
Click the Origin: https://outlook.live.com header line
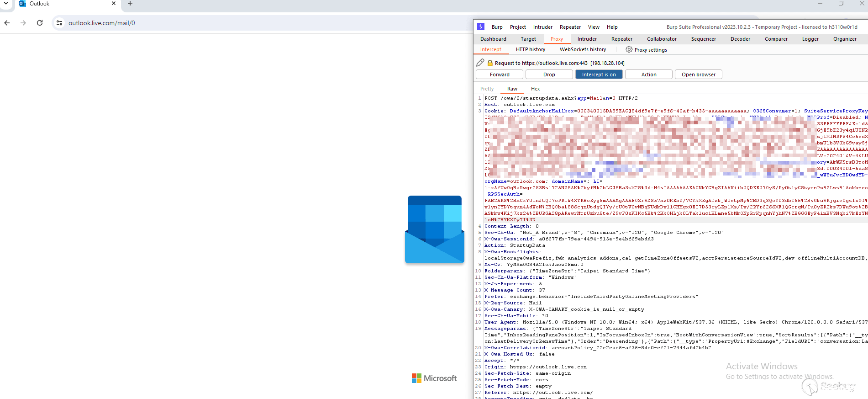[536, 367]
